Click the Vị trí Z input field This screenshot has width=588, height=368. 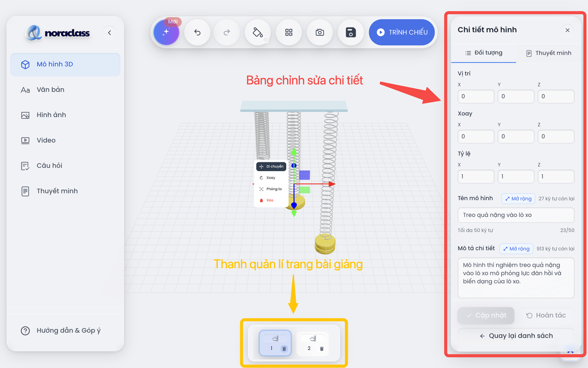tap(556, 97)
